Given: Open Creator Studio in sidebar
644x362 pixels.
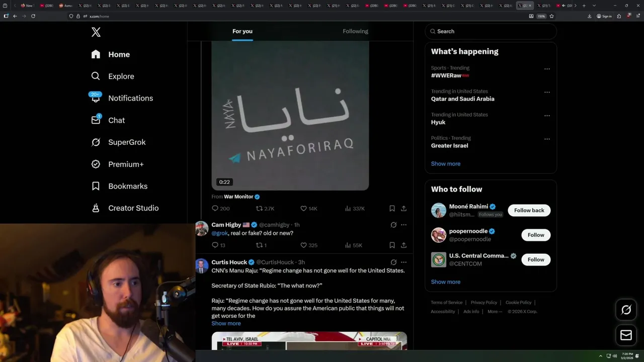Looking at the screenshot, I should [125, 208].
